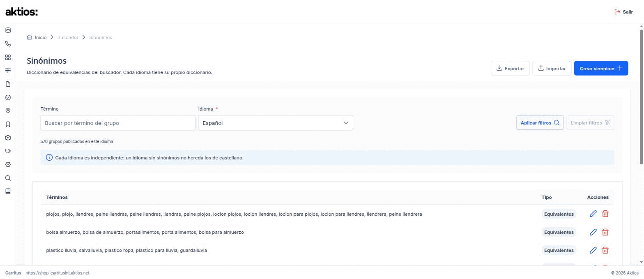
Task: Focus the Término search input field
Action: [x=118, y=123]
